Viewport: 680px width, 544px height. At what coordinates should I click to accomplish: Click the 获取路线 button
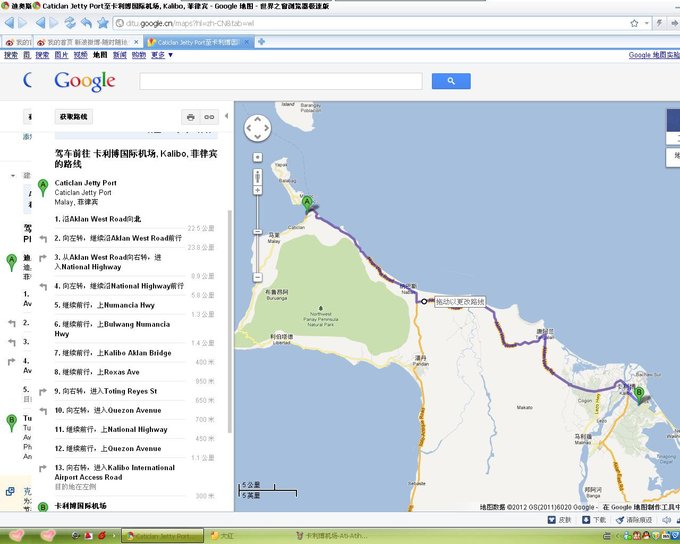coord(74,117)
